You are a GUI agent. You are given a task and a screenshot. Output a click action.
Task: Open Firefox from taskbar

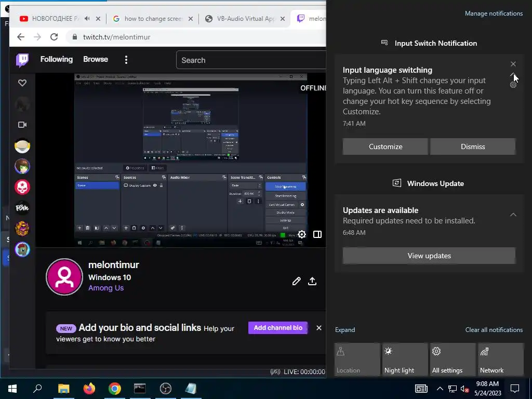click(89, 389)
